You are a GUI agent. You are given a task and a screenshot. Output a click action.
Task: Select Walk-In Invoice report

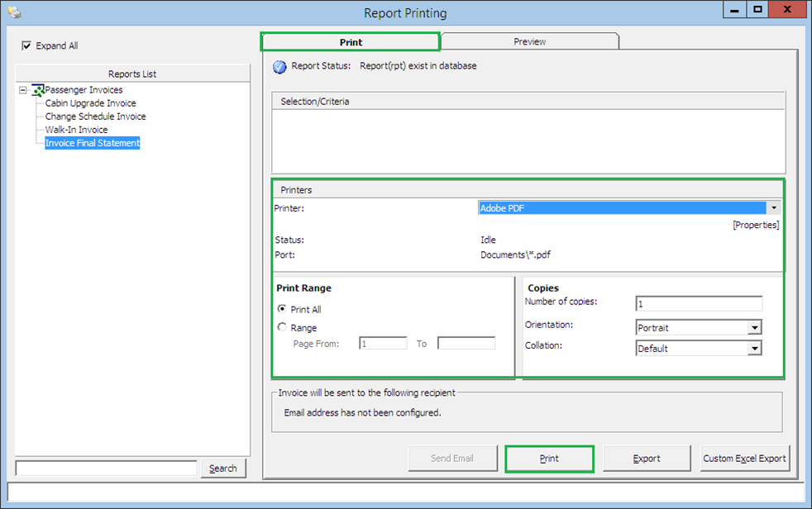[77, 130]
